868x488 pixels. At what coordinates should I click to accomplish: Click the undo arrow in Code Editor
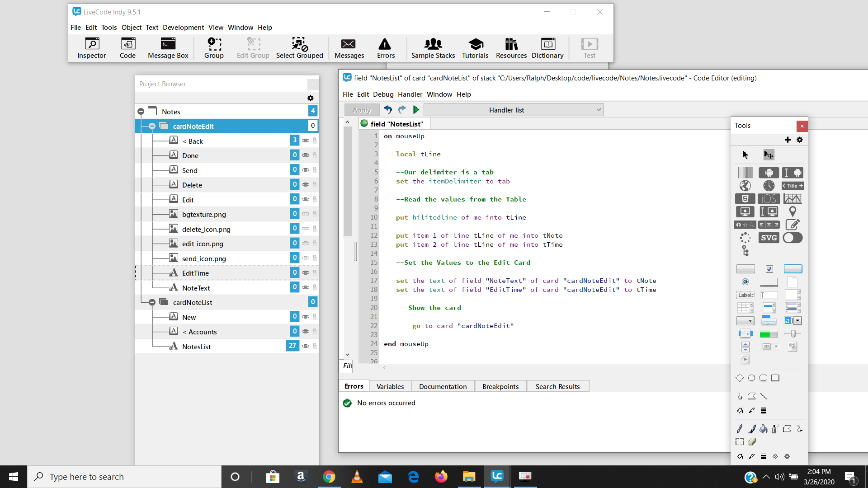click(388, 109)
